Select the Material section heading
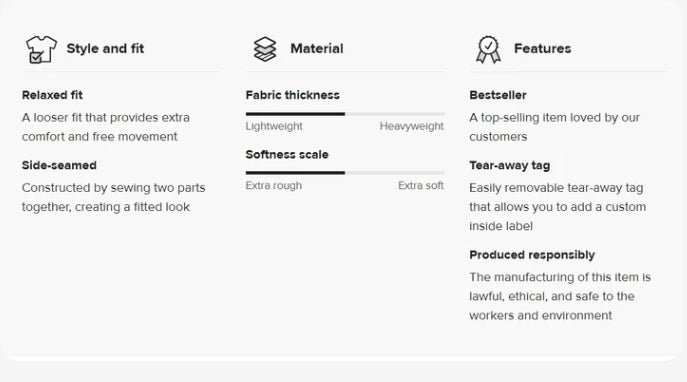The image size is (687, 382). coord(317,48)
